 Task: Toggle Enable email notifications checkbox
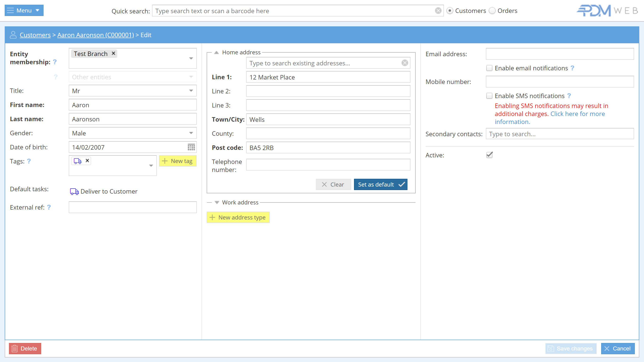(x=490, y=68)
